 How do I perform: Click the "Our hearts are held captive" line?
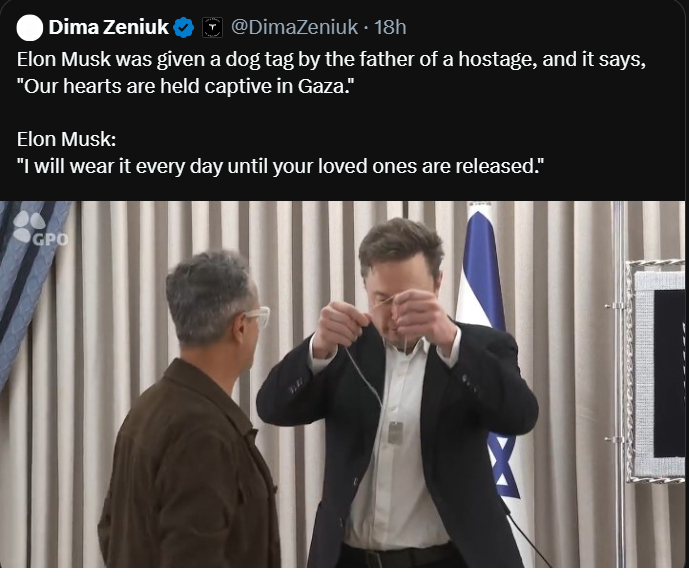click(185, 86)
